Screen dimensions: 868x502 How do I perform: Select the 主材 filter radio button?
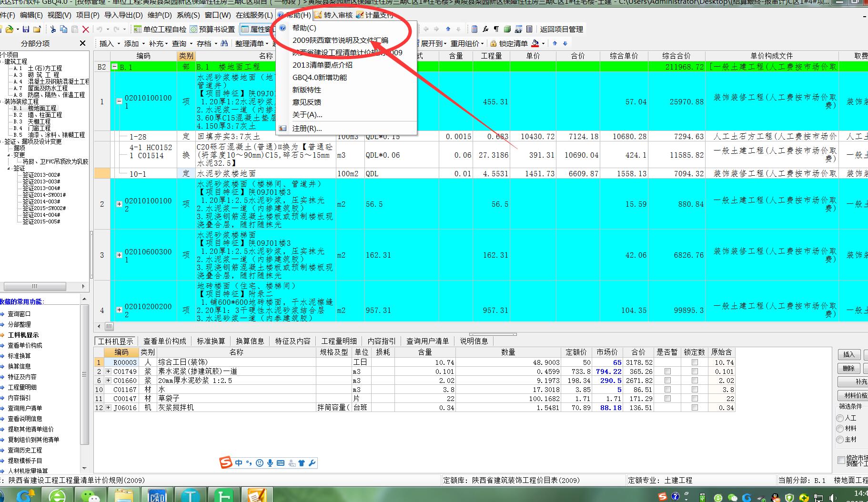click(x=840, y=440)
